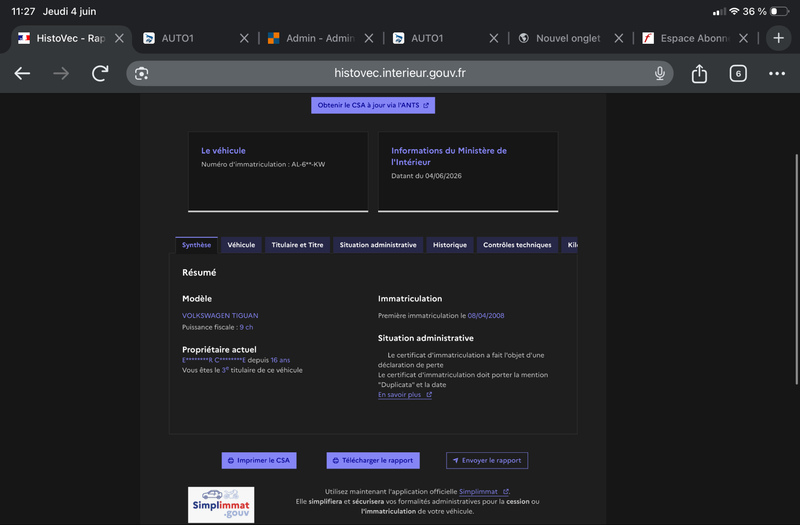Screen dimensions: 800x525
Task: Click Télécharger le rapport button
Action: [373, 460]
